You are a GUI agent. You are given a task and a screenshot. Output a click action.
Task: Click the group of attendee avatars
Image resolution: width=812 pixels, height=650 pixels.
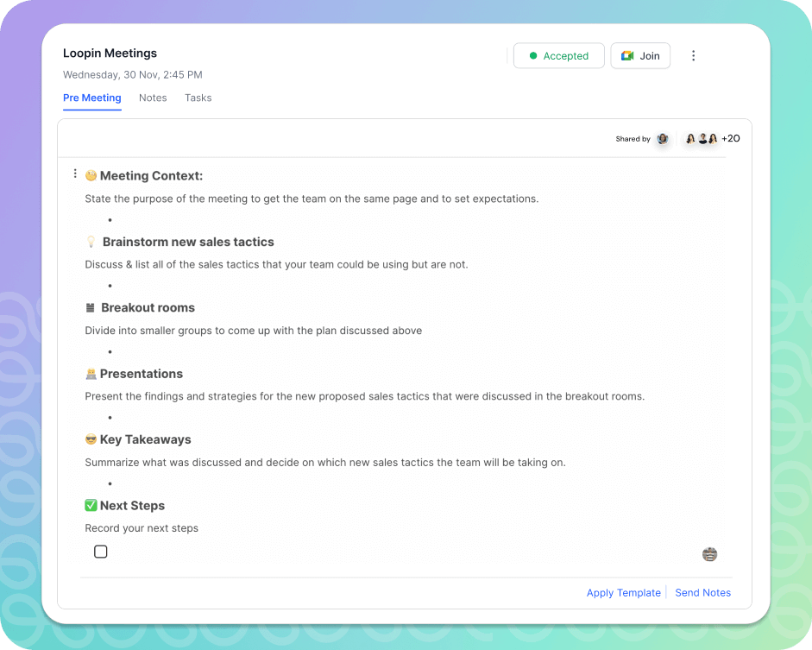[x=702, y=139]
